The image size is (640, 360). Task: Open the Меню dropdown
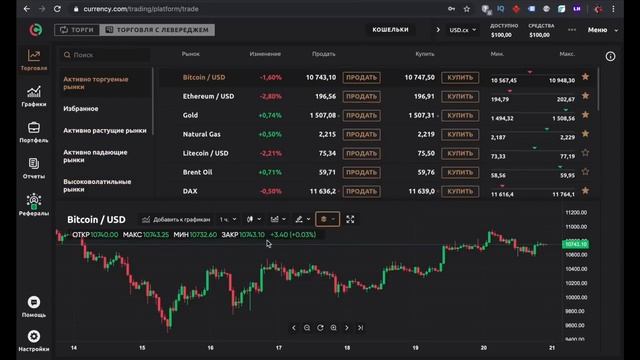[603, 30]
